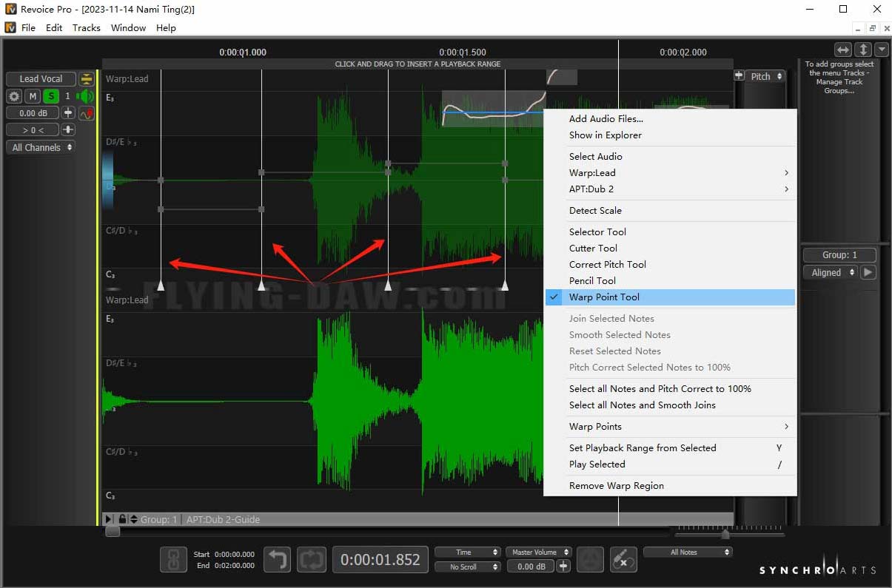892x588 pixels.
Task: Open the Help menu
Action: tap(167, 27)
